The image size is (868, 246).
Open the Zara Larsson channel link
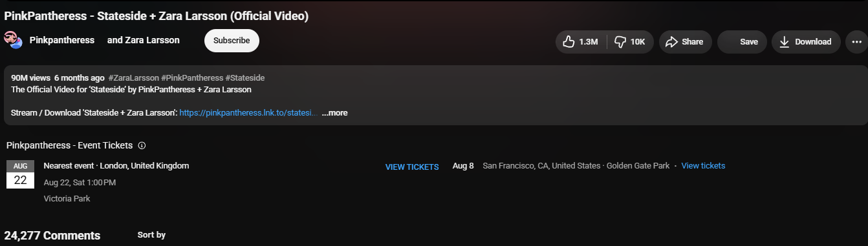(144, 41)
